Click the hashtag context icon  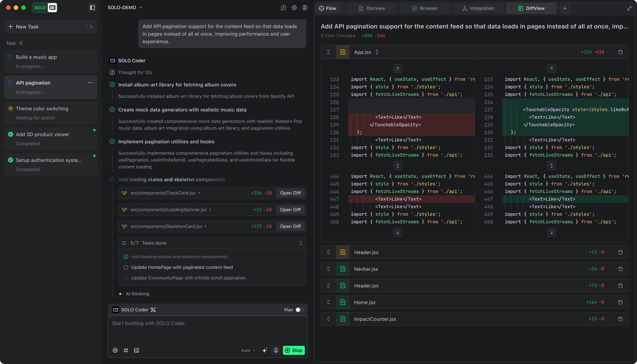point(126,350)
